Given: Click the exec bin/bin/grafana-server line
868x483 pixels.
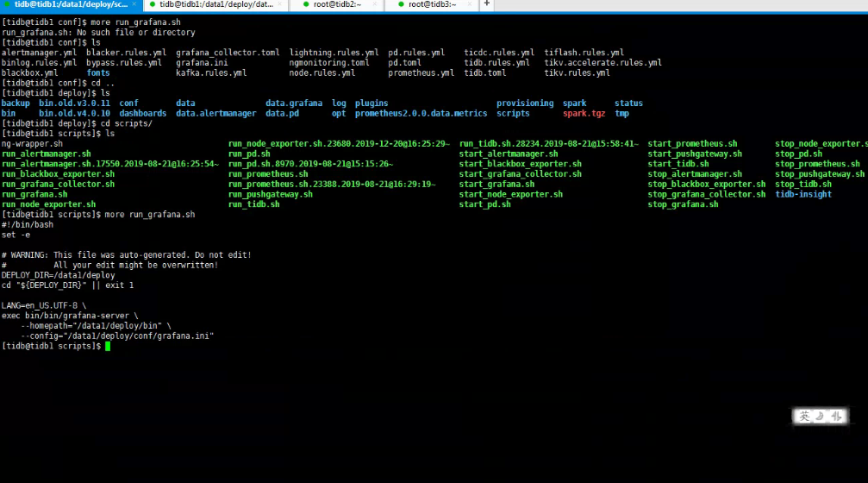Looking at the screenshot, I should coord(70,316).
